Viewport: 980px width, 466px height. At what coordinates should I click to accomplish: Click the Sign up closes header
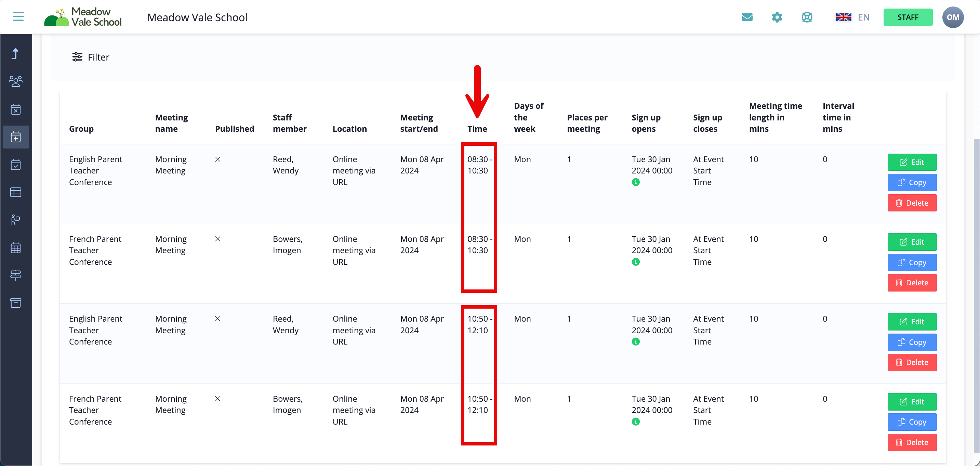(707, 123)
